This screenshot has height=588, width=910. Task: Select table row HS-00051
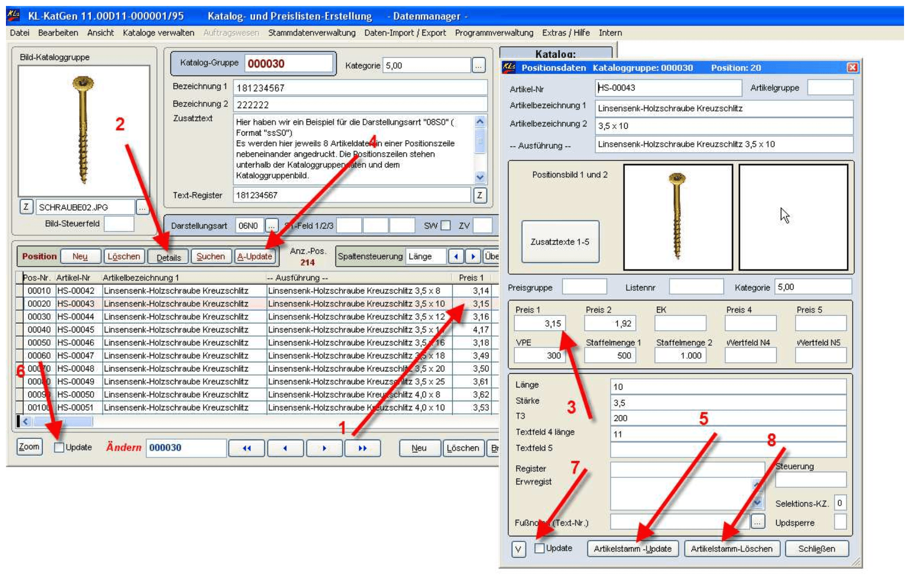257,408
